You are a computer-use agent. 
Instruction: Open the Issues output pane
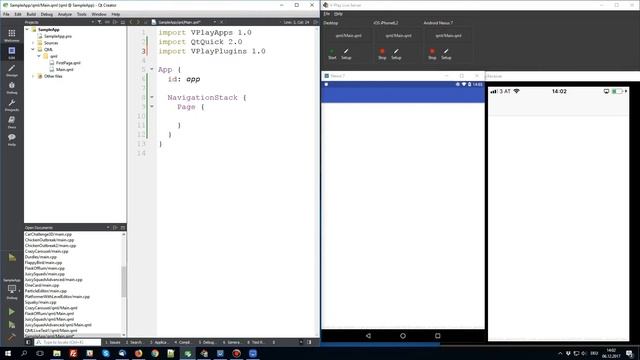click(x=113, y=342)
